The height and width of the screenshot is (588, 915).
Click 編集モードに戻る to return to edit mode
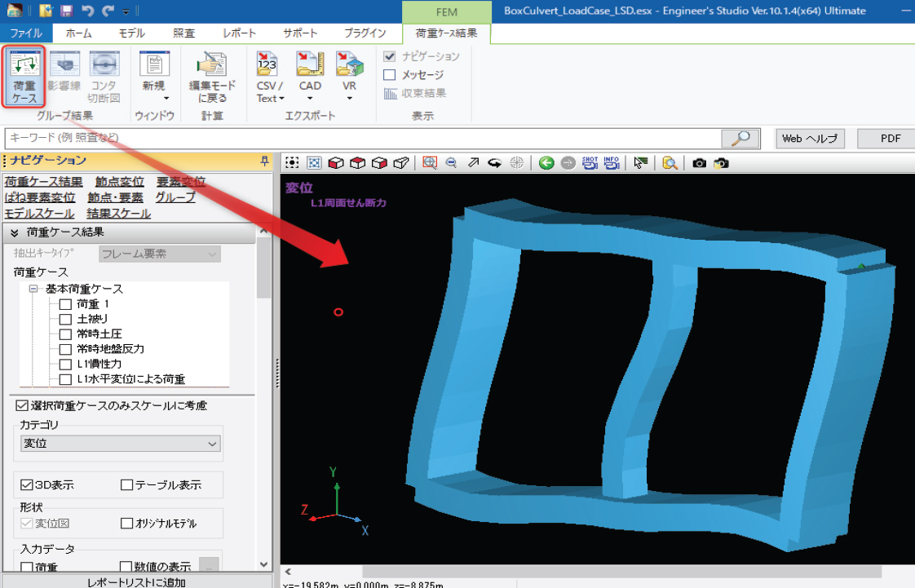(x=212, y=77)
